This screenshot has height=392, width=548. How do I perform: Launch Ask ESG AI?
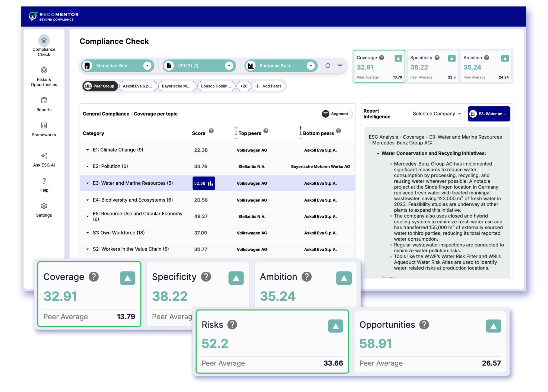pyautogui.click(x=44, y=160)
